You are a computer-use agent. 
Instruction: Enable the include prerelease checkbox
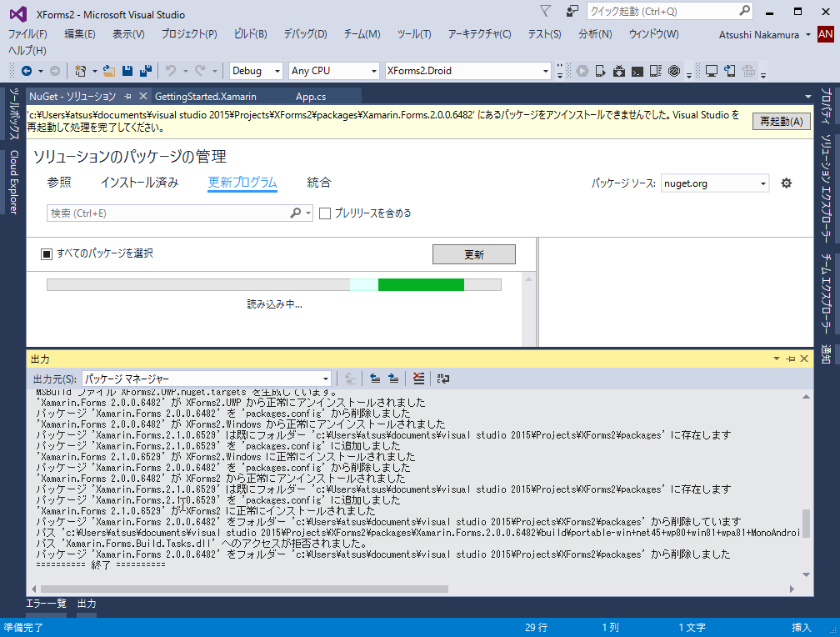click(x=325, y=213)
